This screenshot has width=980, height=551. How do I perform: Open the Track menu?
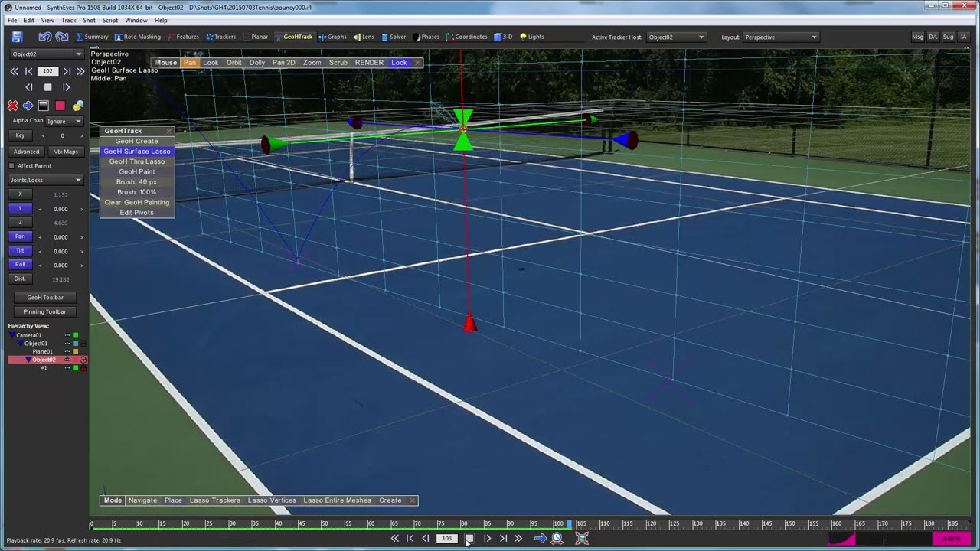coord(68,20)
